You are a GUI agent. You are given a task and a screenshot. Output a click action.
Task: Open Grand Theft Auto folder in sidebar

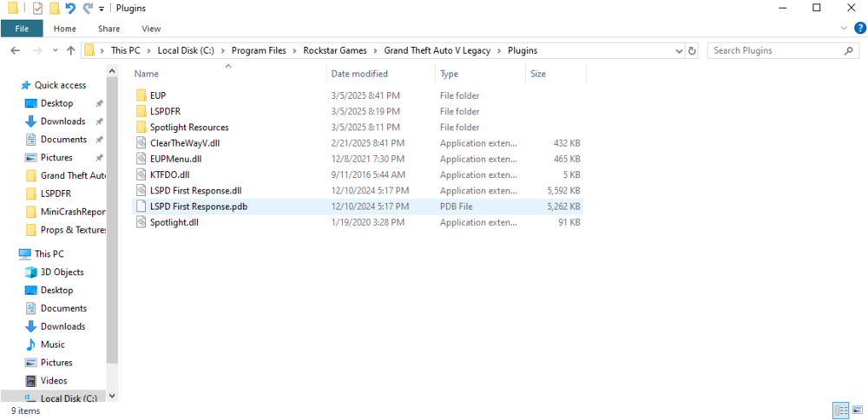(66, 175)
